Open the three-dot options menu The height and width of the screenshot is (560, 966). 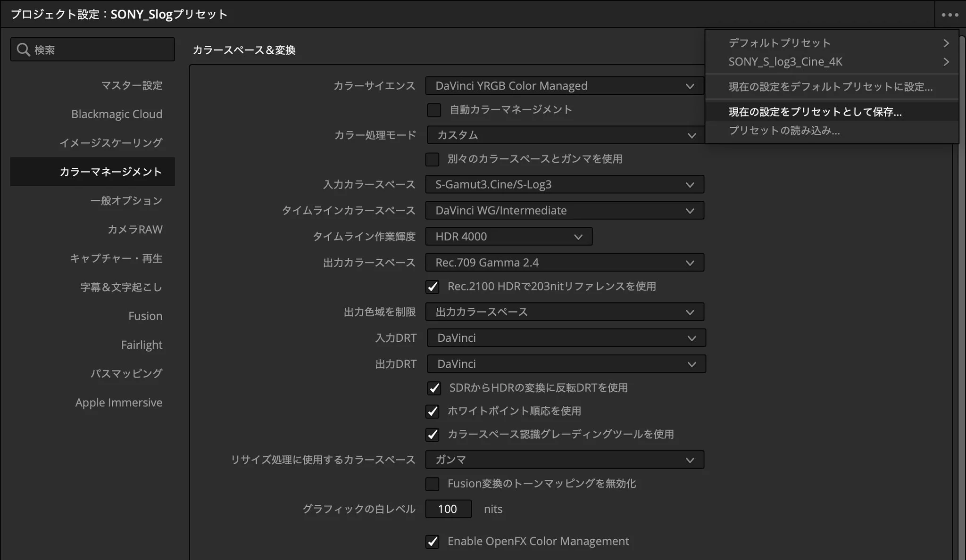(x=949, y=15)
